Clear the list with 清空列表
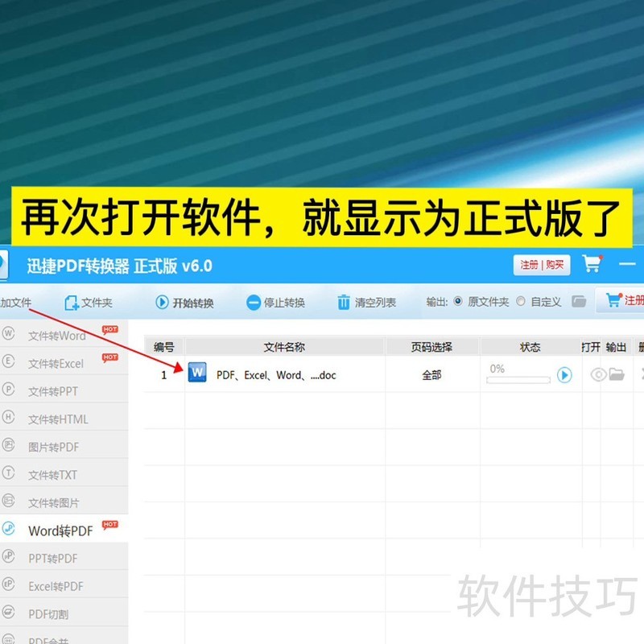The image size is (644, 644). pyautogui.click(x=366, y=303)
